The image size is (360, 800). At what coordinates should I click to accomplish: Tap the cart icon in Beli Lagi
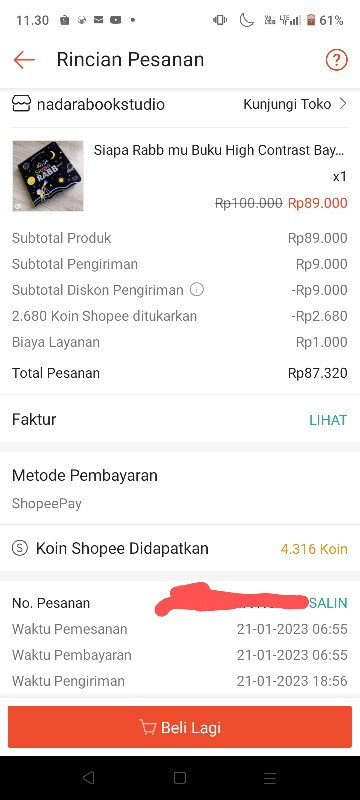coord(147,727)
